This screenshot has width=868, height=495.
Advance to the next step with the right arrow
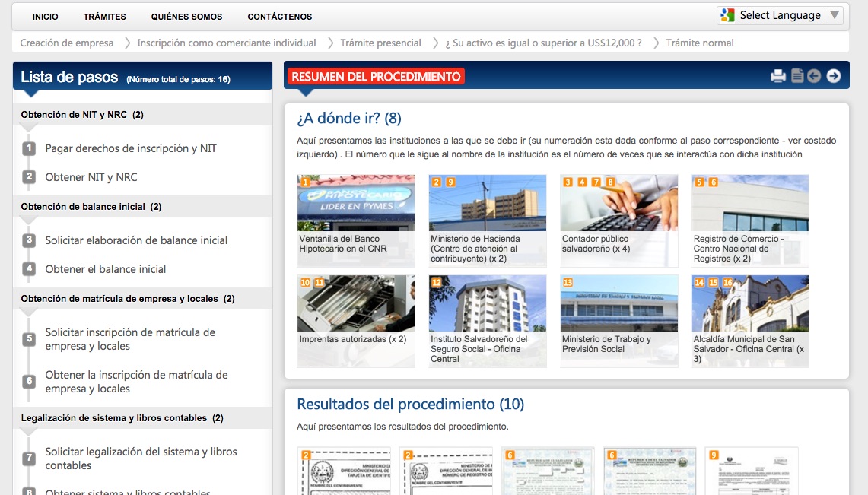[834, 76]
